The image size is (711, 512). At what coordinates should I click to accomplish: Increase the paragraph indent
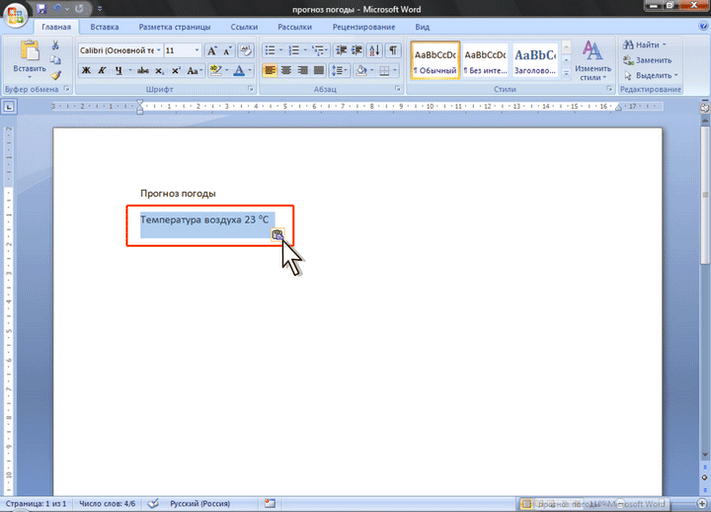tap(357, 50)
